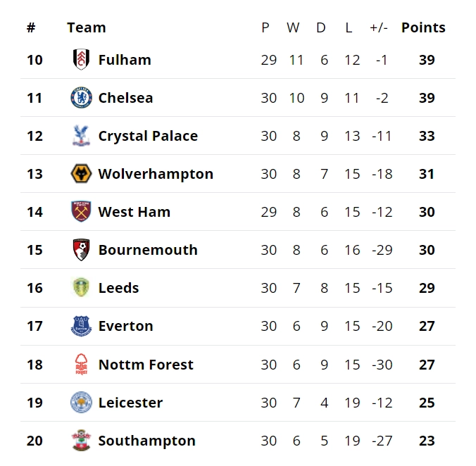Click Leicester's points total of 25
The height and width of the screenshot is (466, 476).
click(x=427, y=403)
